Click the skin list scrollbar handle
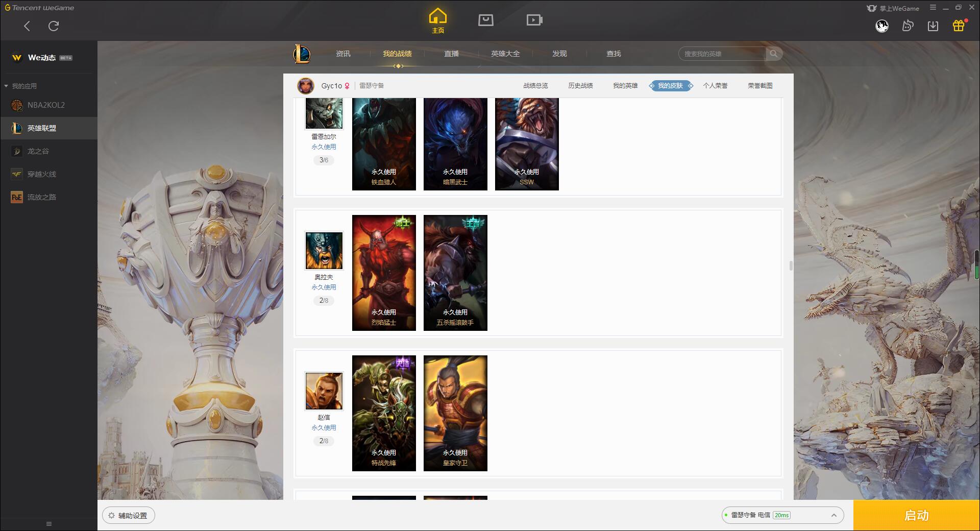 pos(791,265)
